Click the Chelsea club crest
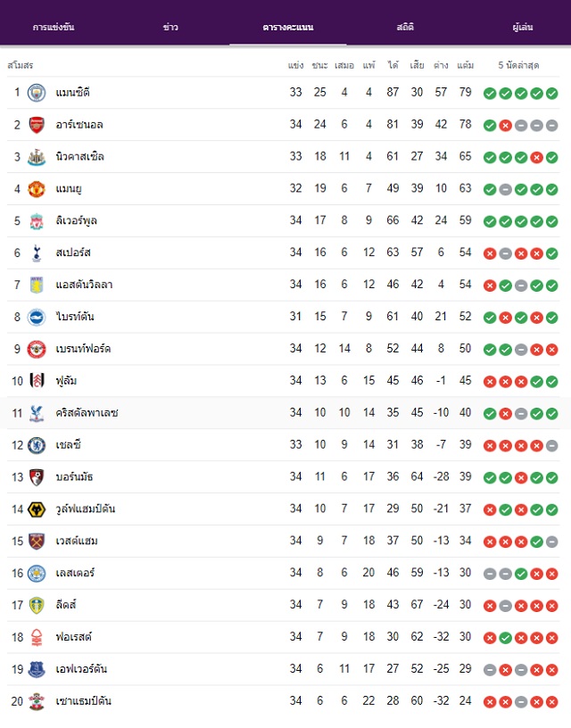Viewport: 571px width, 728px height. coord(37,445)
